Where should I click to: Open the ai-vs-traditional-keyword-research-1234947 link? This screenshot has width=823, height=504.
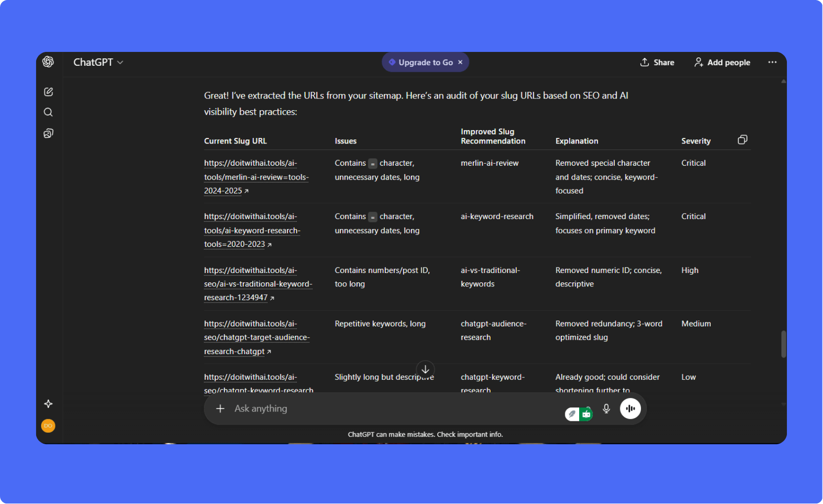(x=258, y=284)
